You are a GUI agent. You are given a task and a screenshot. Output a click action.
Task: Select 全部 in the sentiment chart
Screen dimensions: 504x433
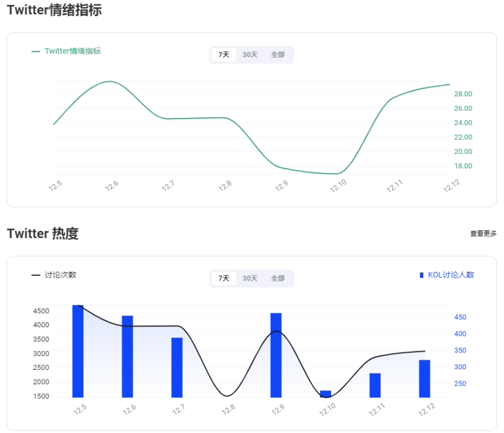click(278, 54)
